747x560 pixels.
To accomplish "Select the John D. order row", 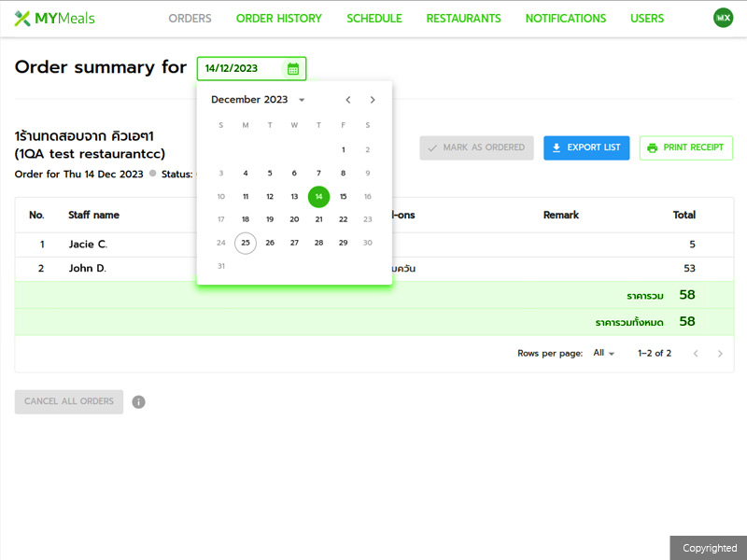I will click(x=89, y=269).
